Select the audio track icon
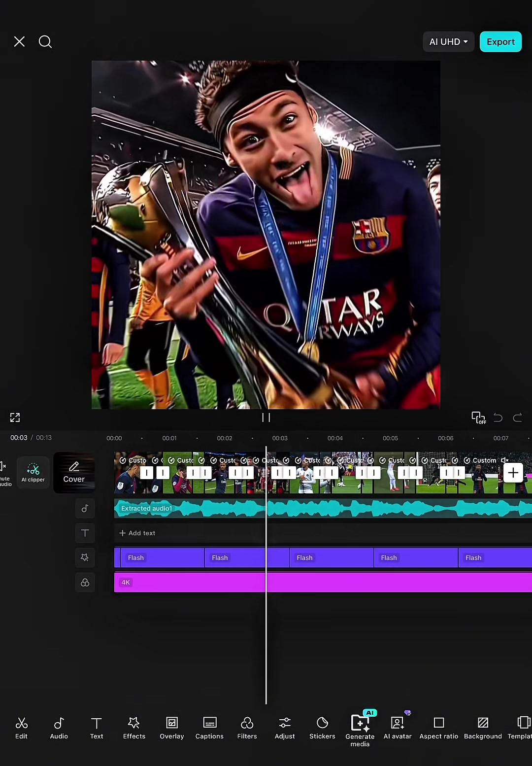The image size is (532, 766). pos(85,508)
